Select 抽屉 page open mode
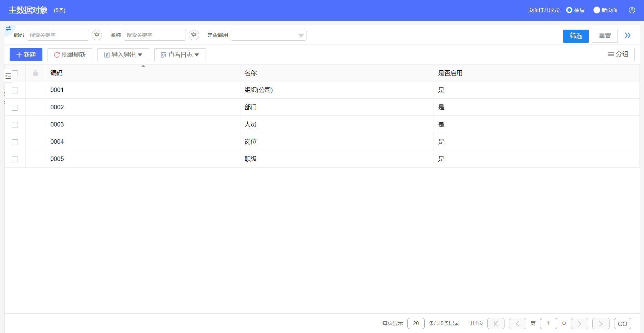 point(569,10)
